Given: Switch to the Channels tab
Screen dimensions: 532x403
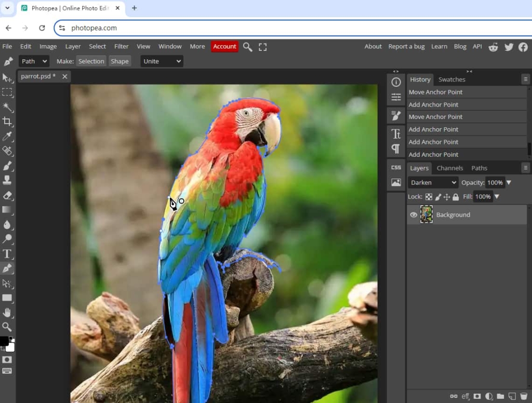Looking at the screenshot, I should (450, 168).
